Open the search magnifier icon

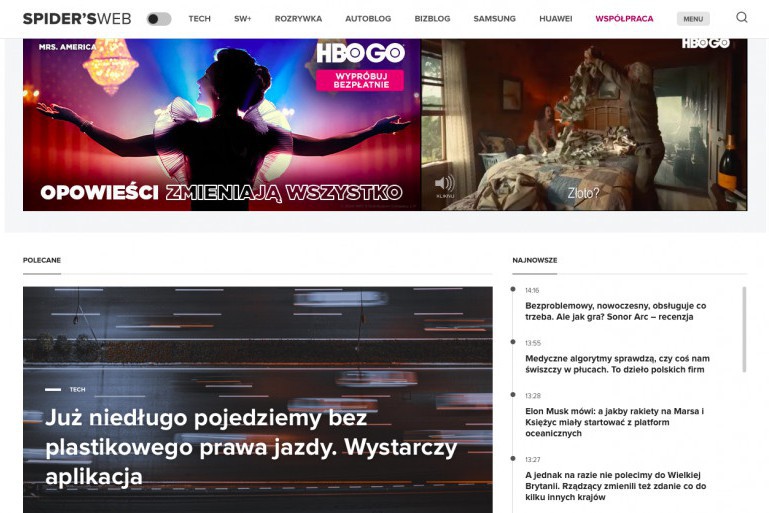(x=741, y=18)
